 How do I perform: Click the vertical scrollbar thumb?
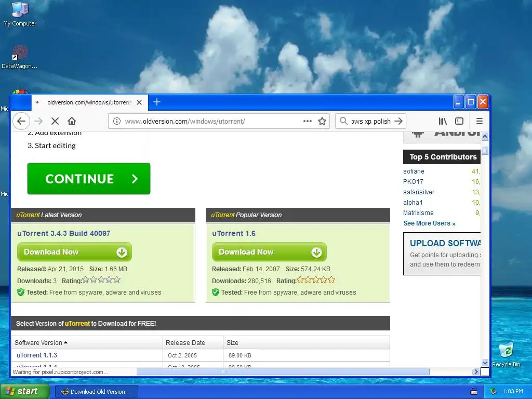pyautogui.click(x=485, y=150)
